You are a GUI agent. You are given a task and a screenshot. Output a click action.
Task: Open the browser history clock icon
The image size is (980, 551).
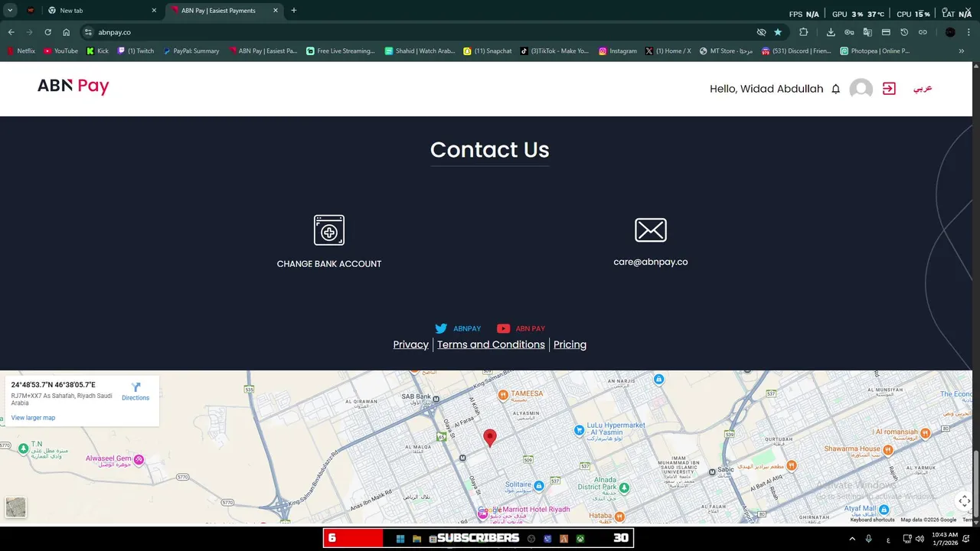click(904, 32)
